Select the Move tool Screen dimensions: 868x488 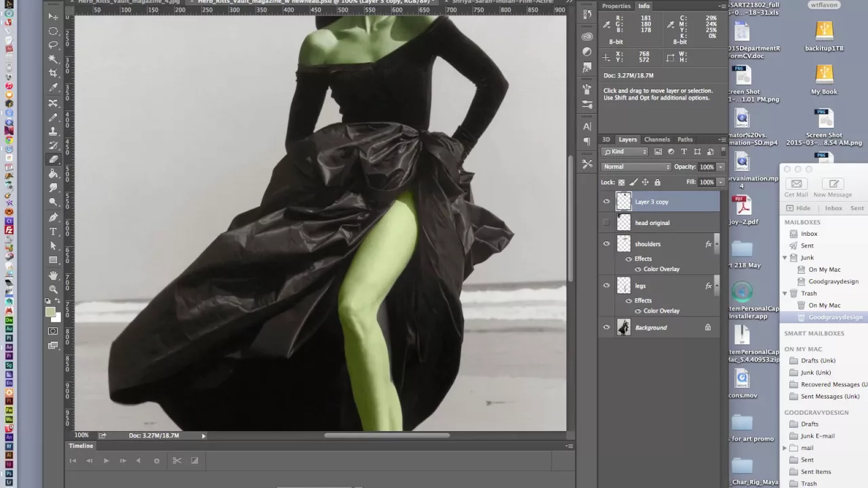click(x=53, y=17)
